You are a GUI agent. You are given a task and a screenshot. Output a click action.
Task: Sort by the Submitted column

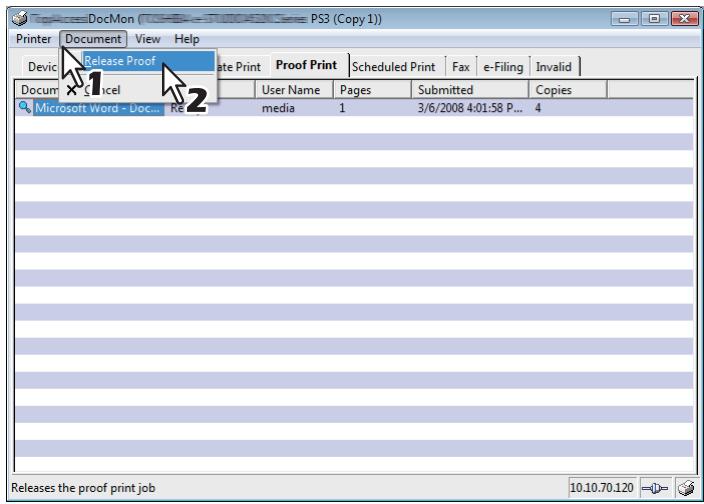(x=470, y=90)
